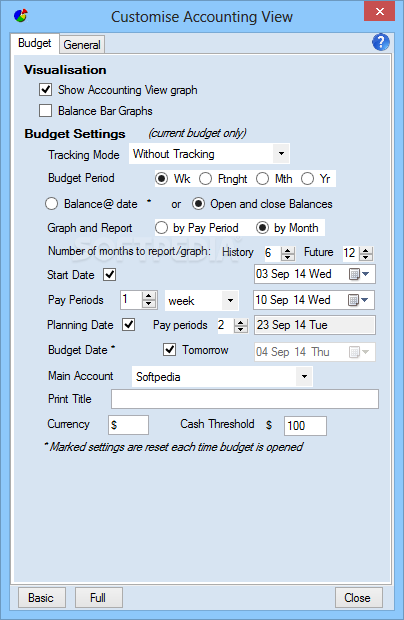Click the Print Title text field

pyautogui.click(x=245, y=399)
